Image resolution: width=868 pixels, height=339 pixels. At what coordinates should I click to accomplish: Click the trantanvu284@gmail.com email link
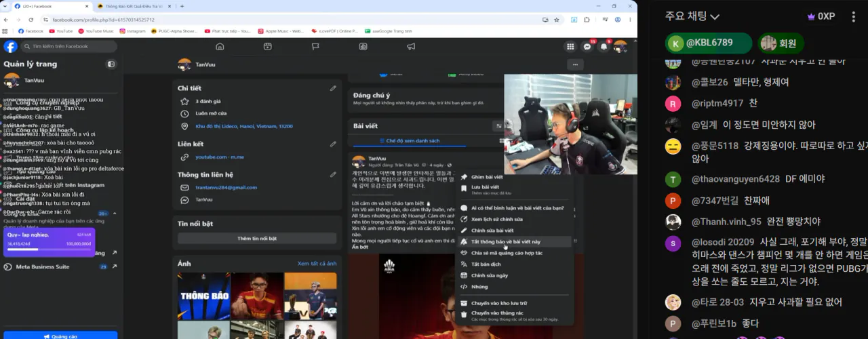tap(226, 187)
